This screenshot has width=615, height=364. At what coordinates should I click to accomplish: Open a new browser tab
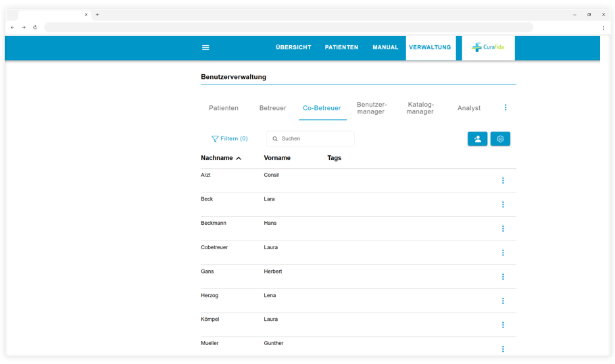point(97,14)
